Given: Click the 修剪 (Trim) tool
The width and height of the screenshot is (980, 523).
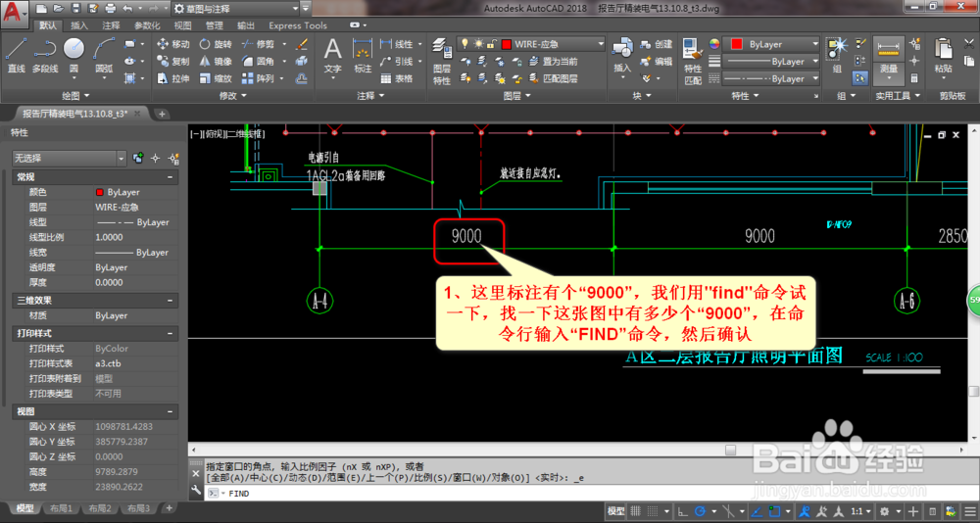Looking at the screenshot, I should (x=258, y=44).
